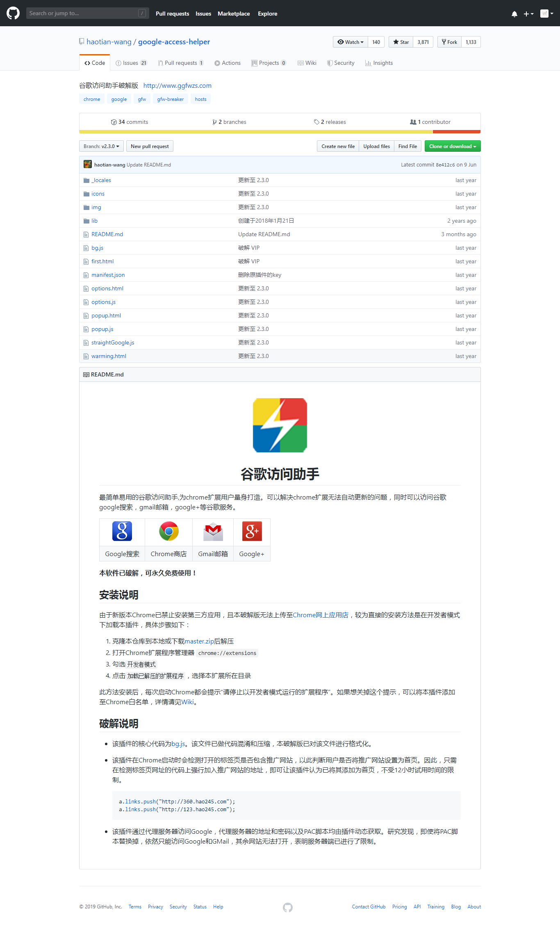
Task: Open the warming.html file
Action: tap(109, 356)
